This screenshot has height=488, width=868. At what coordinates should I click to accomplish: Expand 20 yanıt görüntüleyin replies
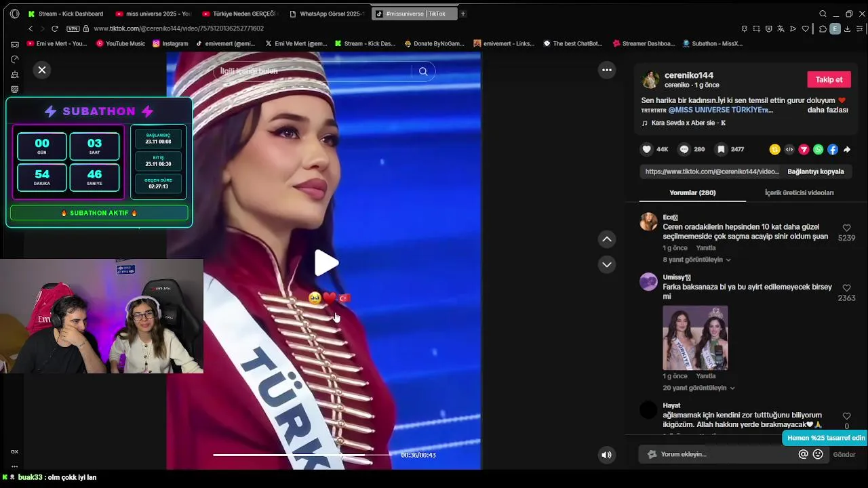coord(698,388)
